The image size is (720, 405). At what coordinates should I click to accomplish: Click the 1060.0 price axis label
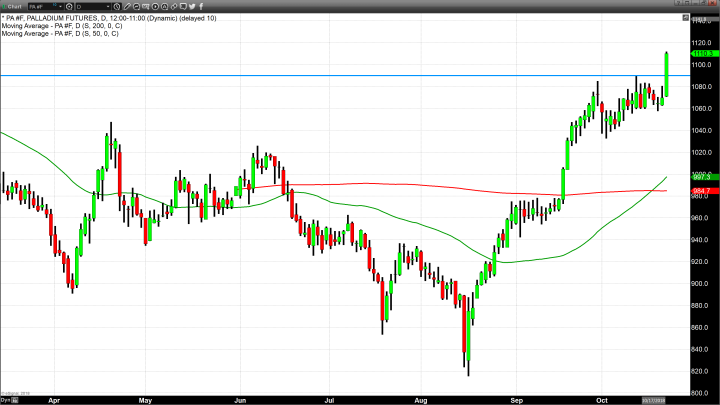click(x=702, y=109)
